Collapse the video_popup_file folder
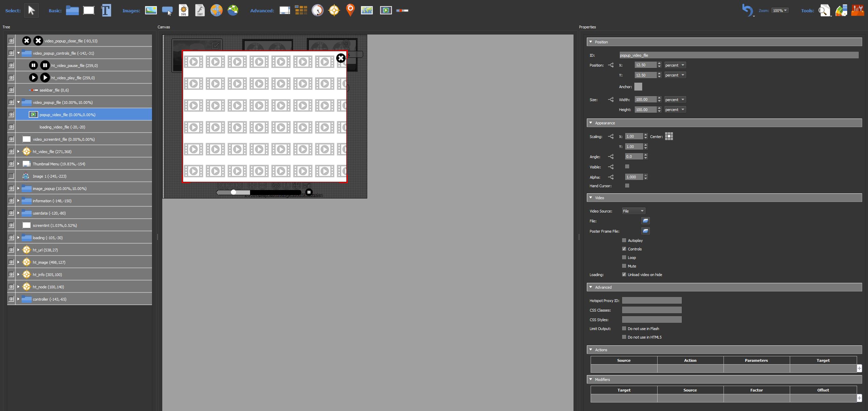868x411 pixels. point(18,102)
